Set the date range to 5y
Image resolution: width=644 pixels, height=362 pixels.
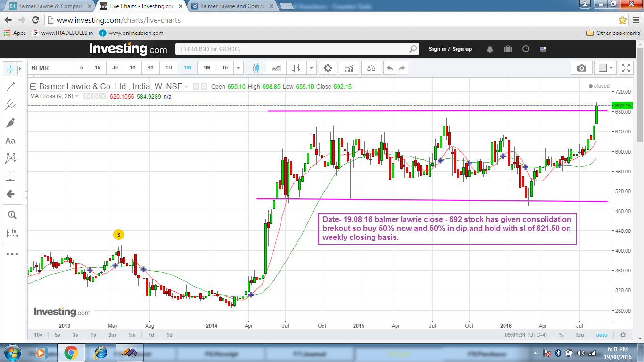57,335
